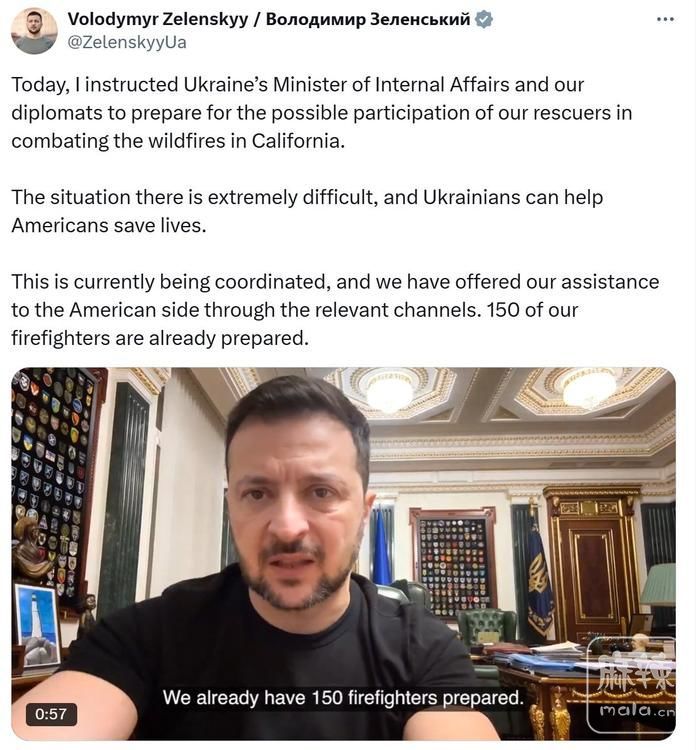Open the three-dot more options menu
Image resolution: width=700 pixels, height=750 pixels.
click(665, 20)
